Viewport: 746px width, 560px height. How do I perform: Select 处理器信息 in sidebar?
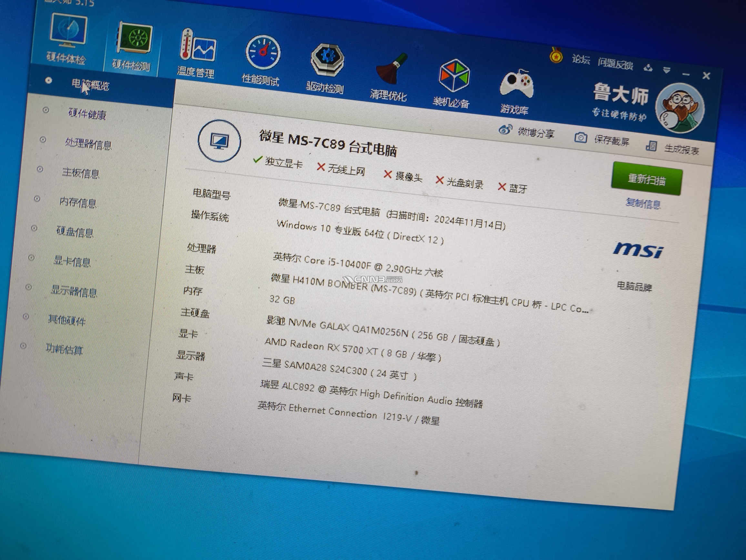[x=88, y=144]
